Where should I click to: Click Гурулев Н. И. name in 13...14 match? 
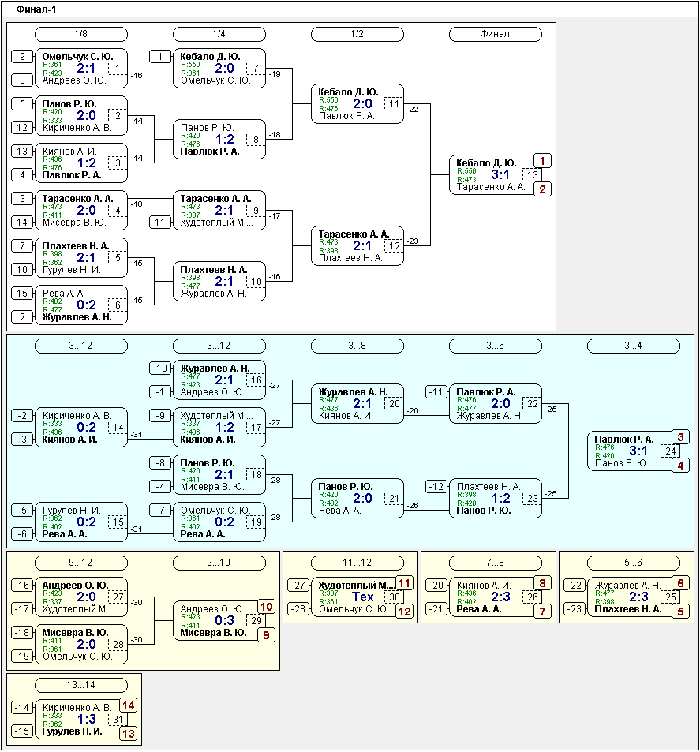click(x=72, y=731)
